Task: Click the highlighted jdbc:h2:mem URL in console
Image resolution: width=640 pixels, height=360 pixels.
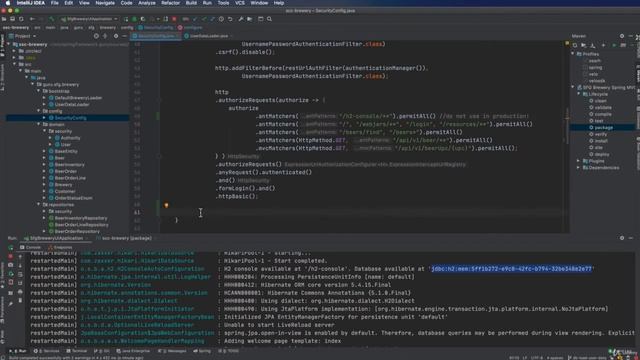Action: [511, 269]
